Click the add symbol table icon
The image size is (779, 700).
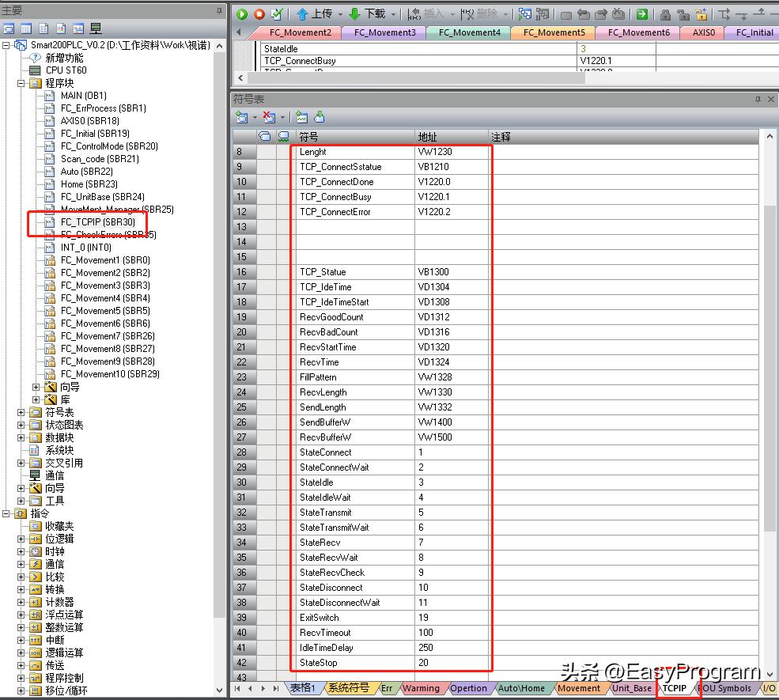242,117
